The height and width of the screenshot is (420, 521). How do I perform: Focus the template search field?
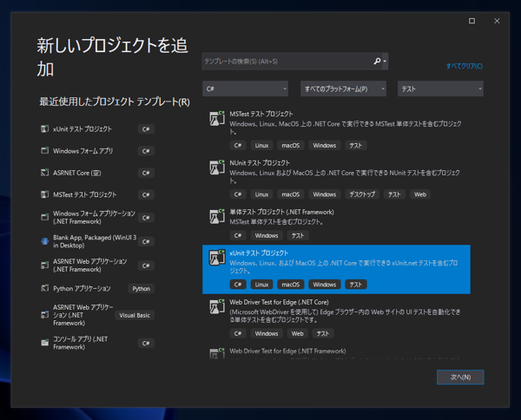tap(287, 62)
